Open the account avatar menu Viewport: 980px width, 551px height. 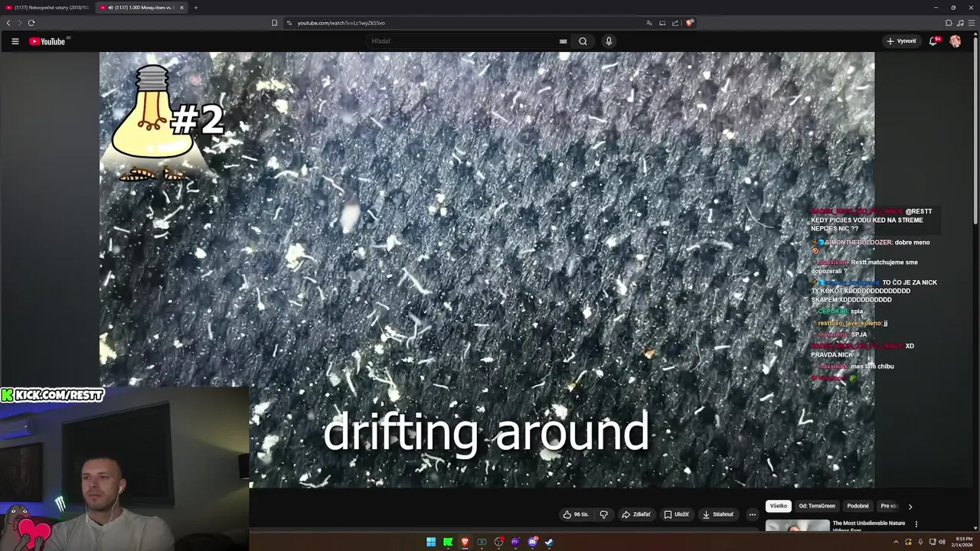point(955,41)
